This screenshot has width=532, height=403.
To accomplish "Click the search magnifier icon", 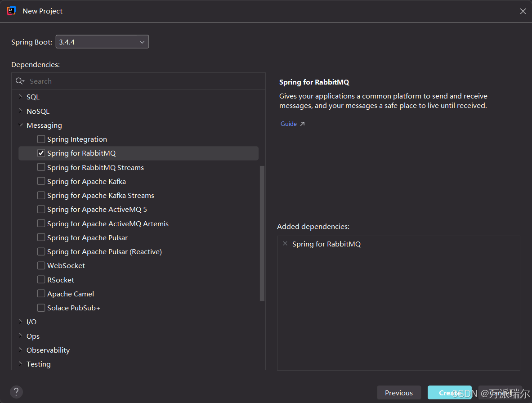I will tap(20, 81).
